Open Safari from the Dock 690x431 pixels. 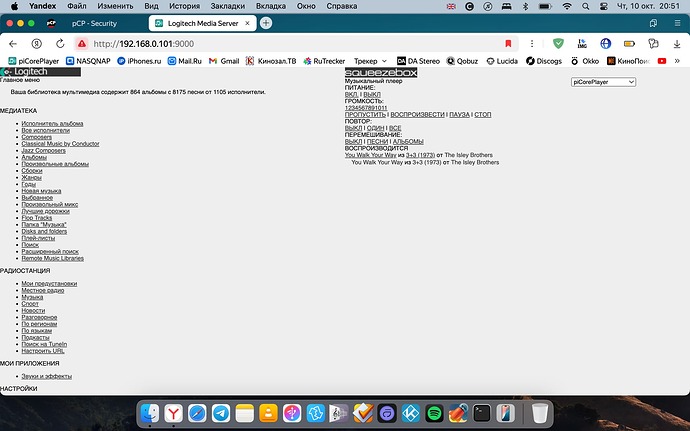point(197,413)
